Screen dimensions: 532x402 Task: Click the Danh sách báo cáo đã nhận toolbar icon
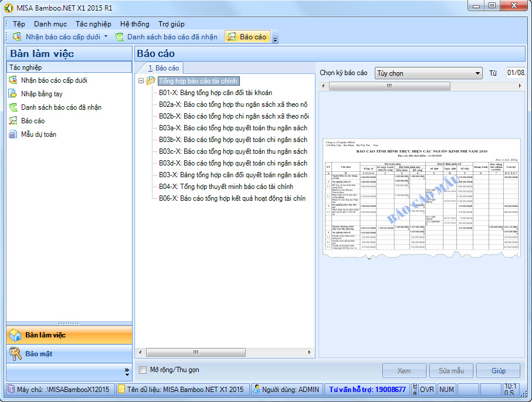(119, 36)
